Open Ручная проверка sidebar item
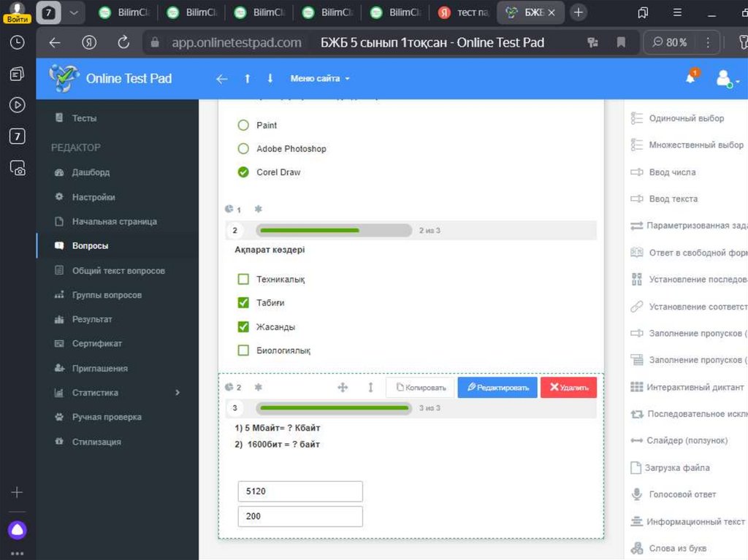Image resolution: width=748 pixels, height=560 pixels. pyautogui.click(x=107, y=417)
